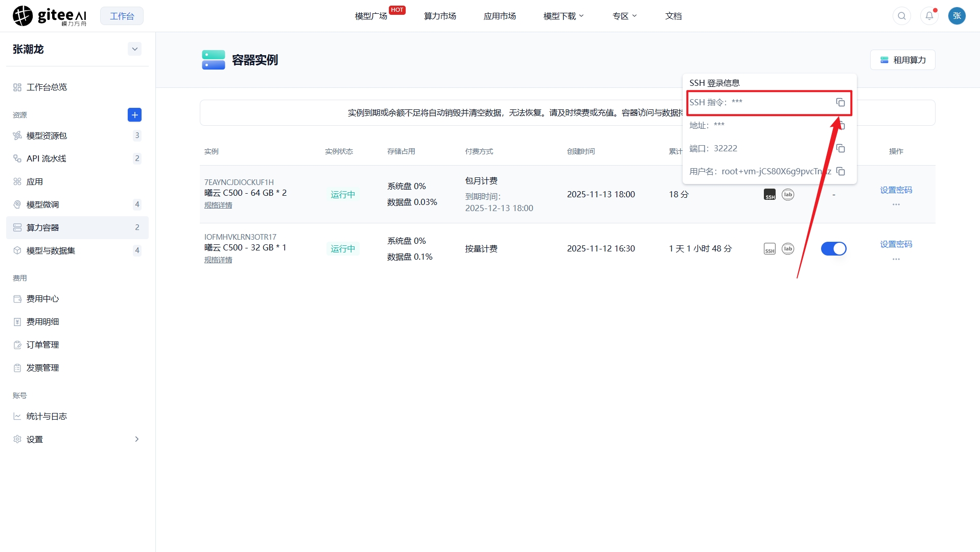Screen dimensions: 980x552
Task: Click the Gitee AI logo
Action: [x=50, y=16]
